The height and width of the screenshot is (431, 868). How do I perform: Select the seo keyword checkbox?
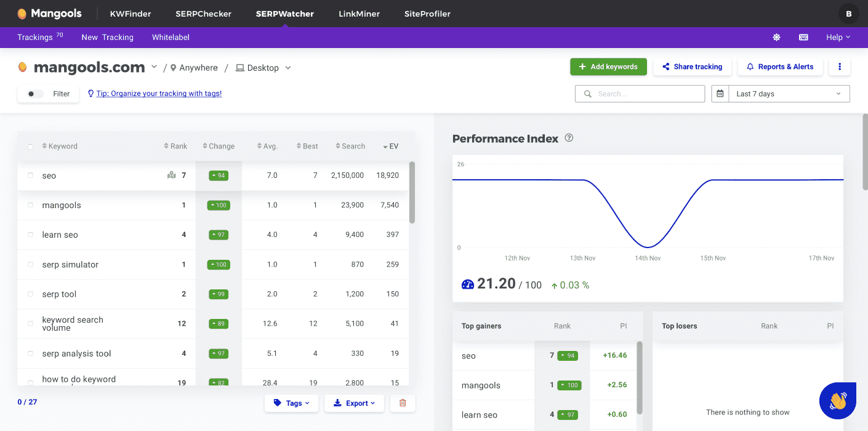(x=31, y=176)
